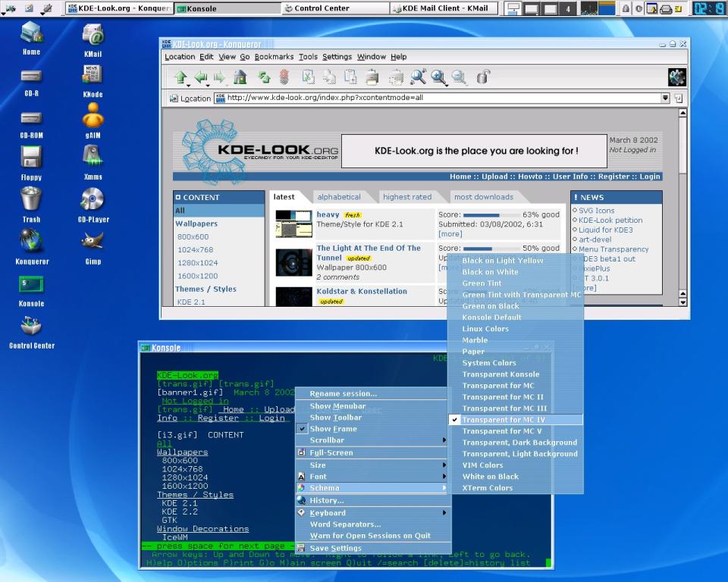Select the Konsole Default schema

(x=516, y=318)
